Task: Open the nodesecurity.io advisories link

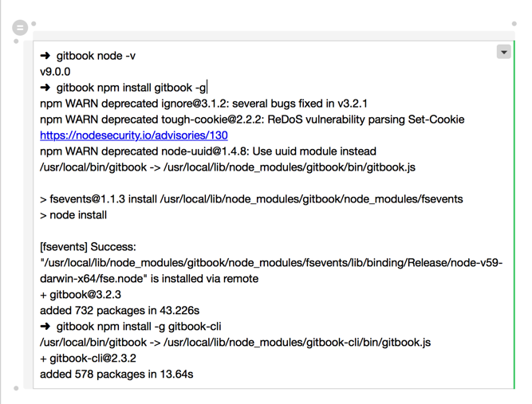Action: pyautogui.click(x=134, y=135)
